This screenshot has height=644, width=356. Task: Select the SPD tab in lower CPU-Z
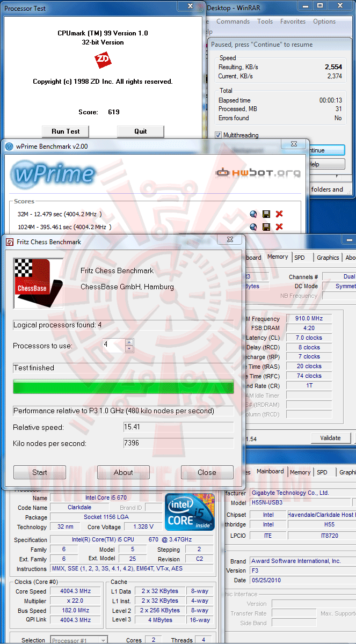tap(322, 472)
